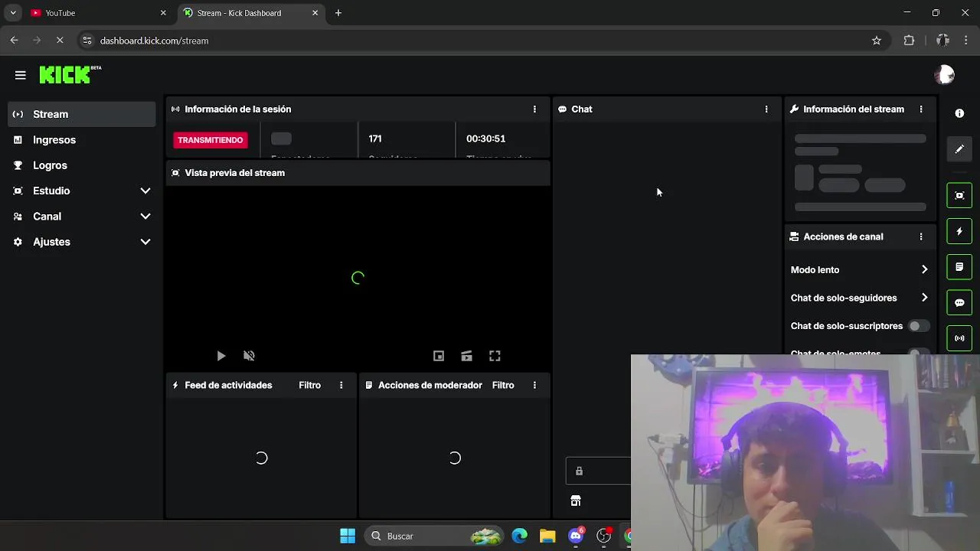The height and width of the screenshot is (551, 980).
Task: Click the shop icon below chat
Action: click(576, 501)
